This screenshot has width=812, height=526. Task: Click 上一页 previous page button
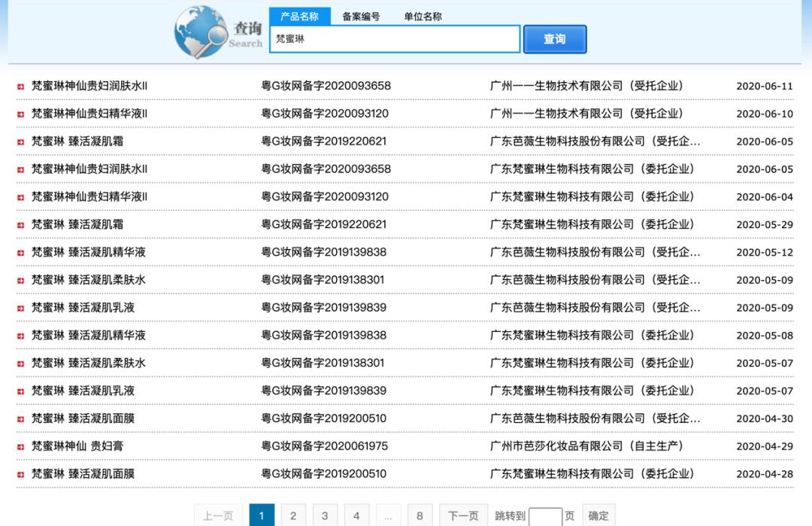(218, 515)
